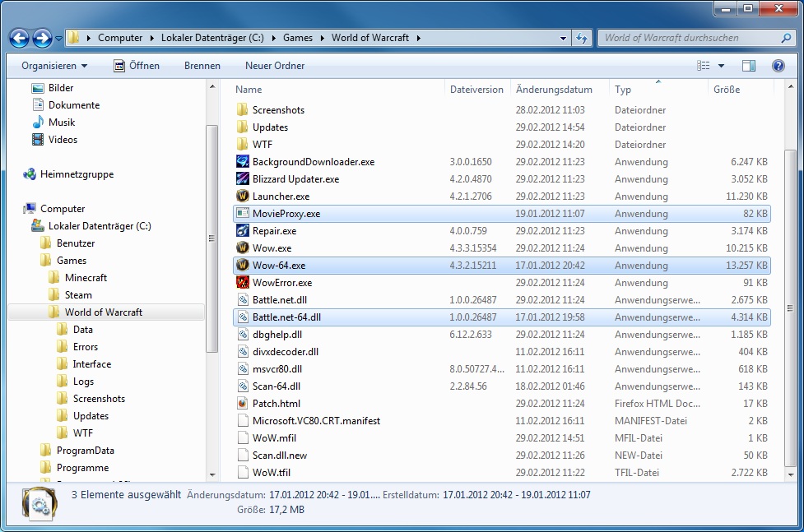Select Lokaler Datenträger (C:) in tree

(x=91, y=226)
